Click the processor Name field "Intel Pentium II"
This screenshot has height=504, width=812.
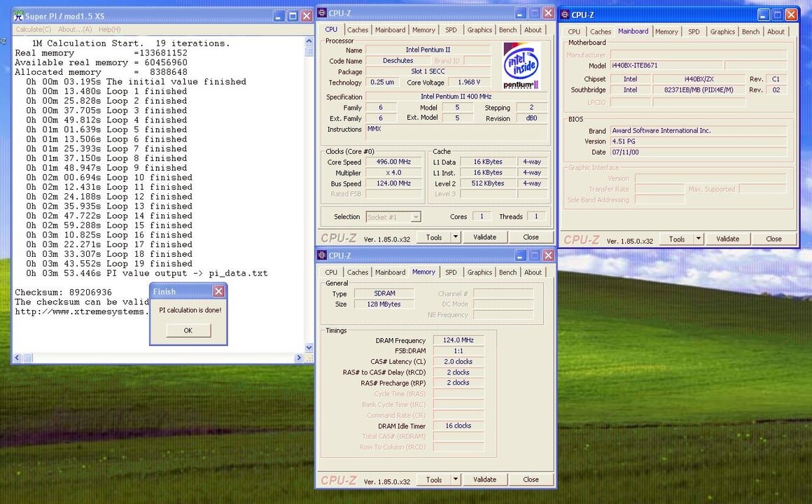point(428,50)
